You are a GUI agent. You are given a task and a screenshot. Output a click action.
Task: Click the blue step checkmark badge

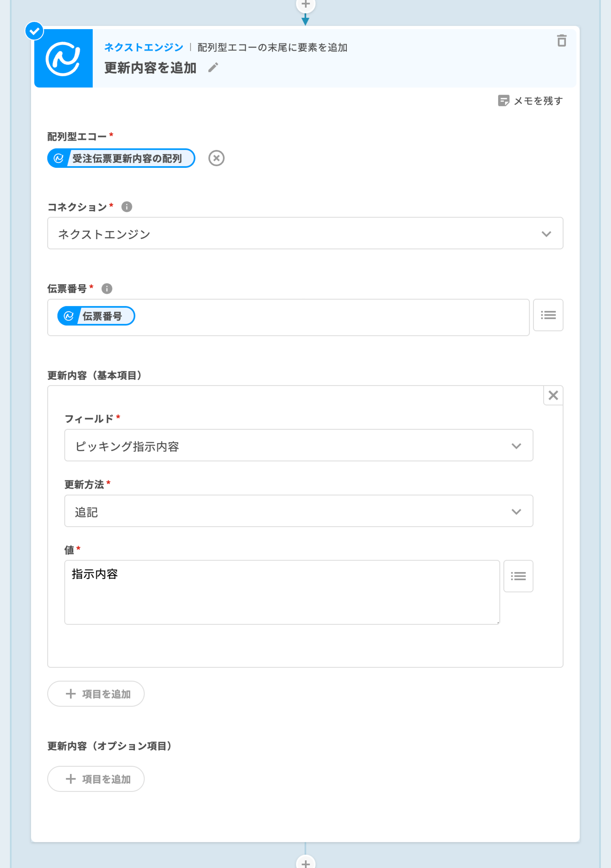pos(34,31)
